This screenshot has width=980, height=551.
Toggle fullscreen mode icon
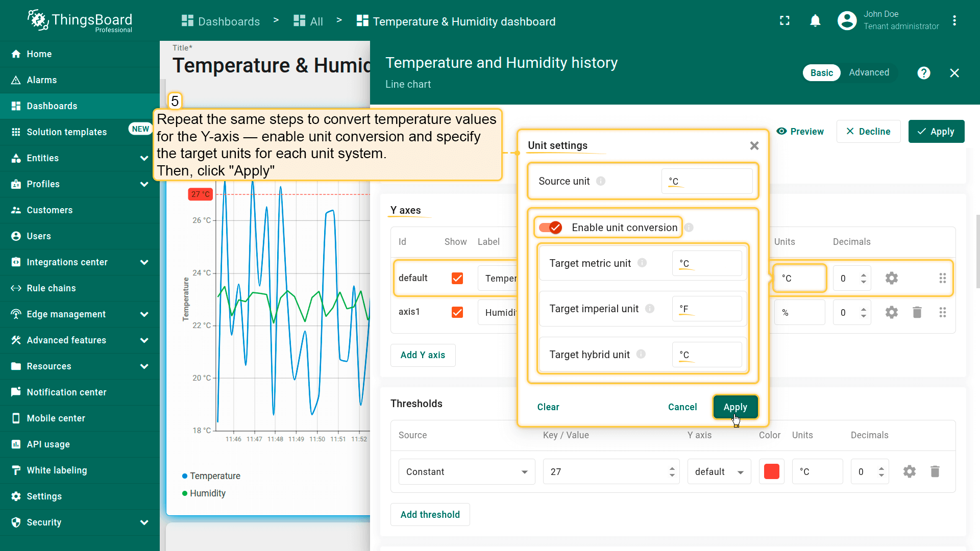pyautogui.click(x=785, y=21)
